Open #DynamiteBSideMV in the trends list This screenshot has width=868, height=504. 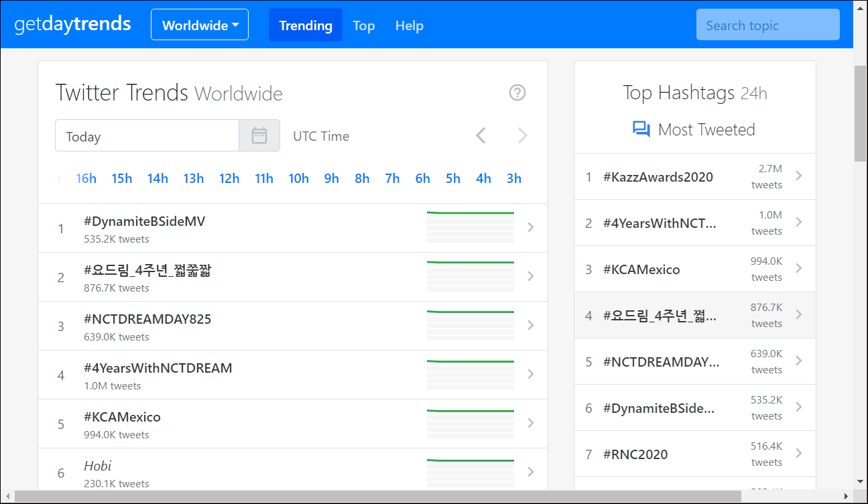[144, 221]
